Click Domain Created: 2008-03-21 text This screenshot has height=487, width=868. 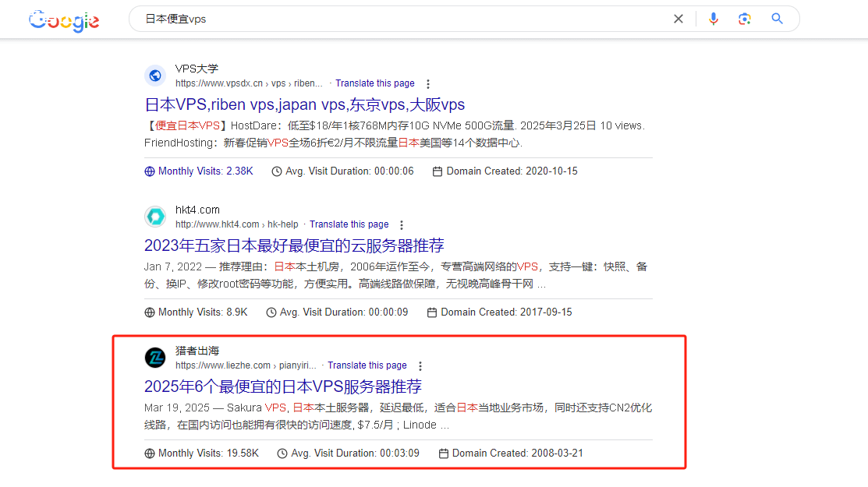click(518, 453)
